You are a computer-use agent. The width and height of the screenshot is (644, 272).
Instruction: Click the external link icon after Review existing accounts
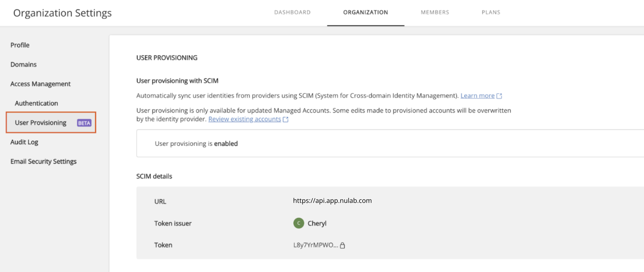pyautogui.click(x=286, y=119)
